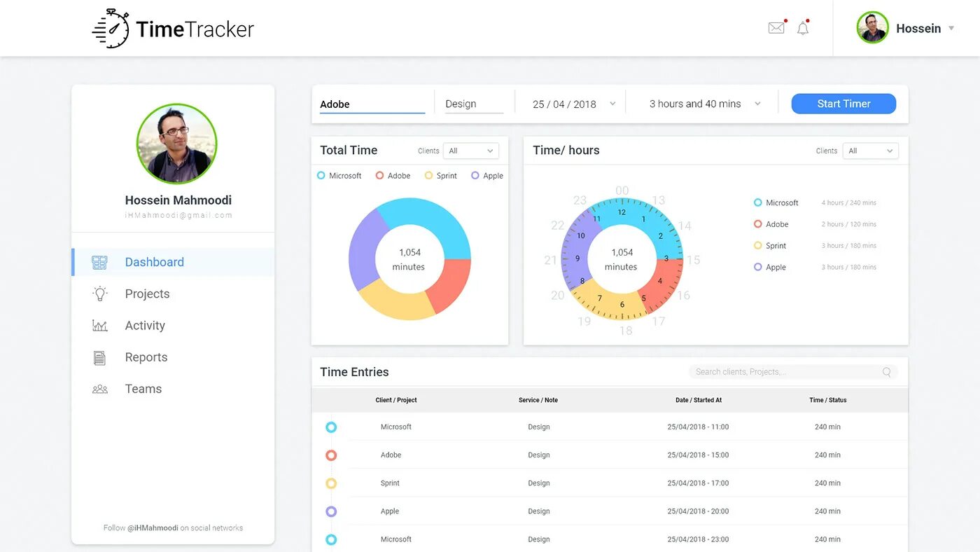
Task: Click the purple Apple donut segment in Total Time
Action: (x=366, y=250)
